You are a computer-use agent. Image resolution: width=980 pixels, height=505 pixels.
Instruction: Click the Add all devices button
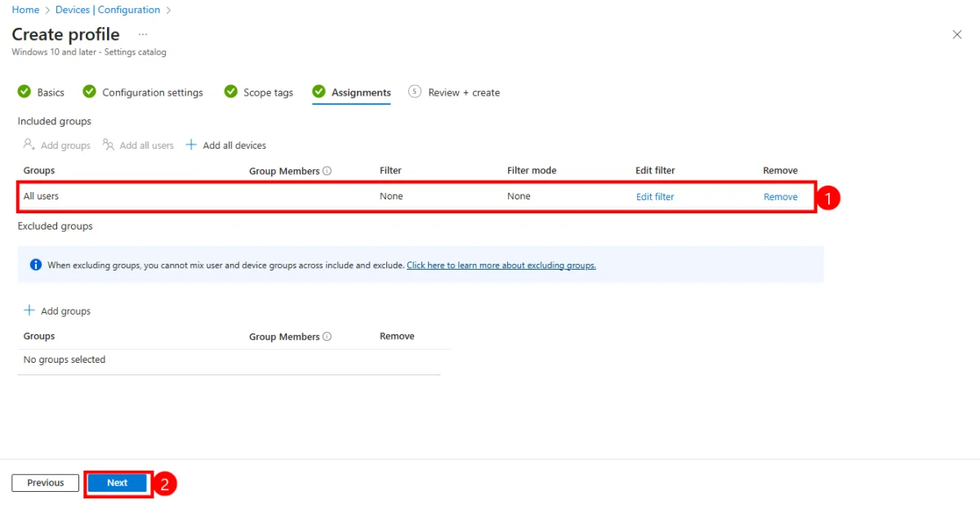(226, 145)
